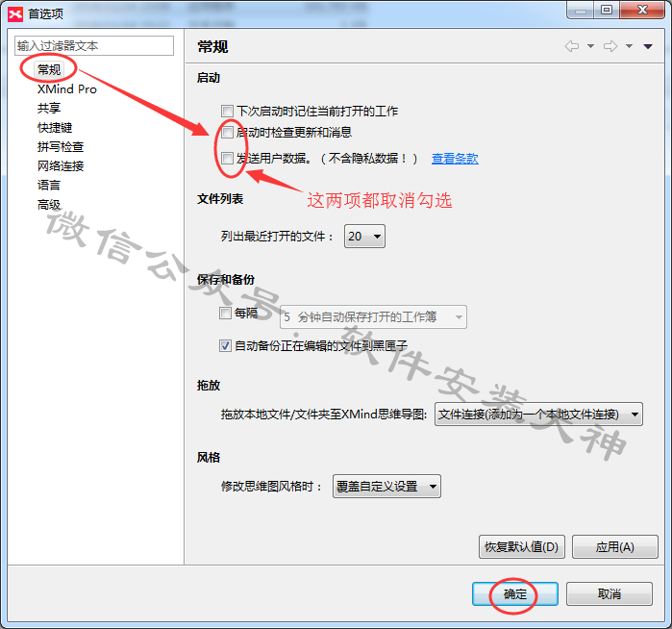This screenshot has width=672, height=629.
Task: Open the recent files count dropdown
Action: tap(364, 237)
